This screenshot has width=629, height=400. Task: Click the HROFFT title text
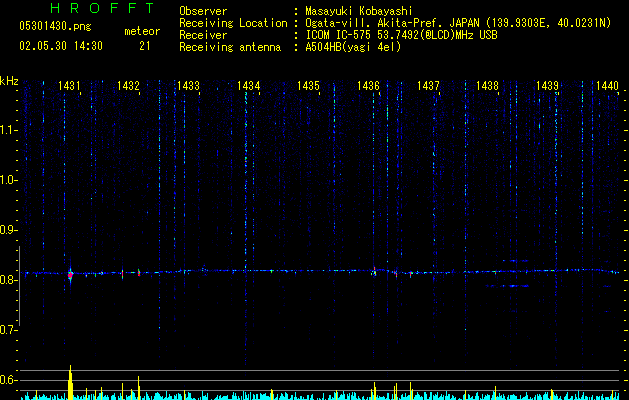[102, 8]
